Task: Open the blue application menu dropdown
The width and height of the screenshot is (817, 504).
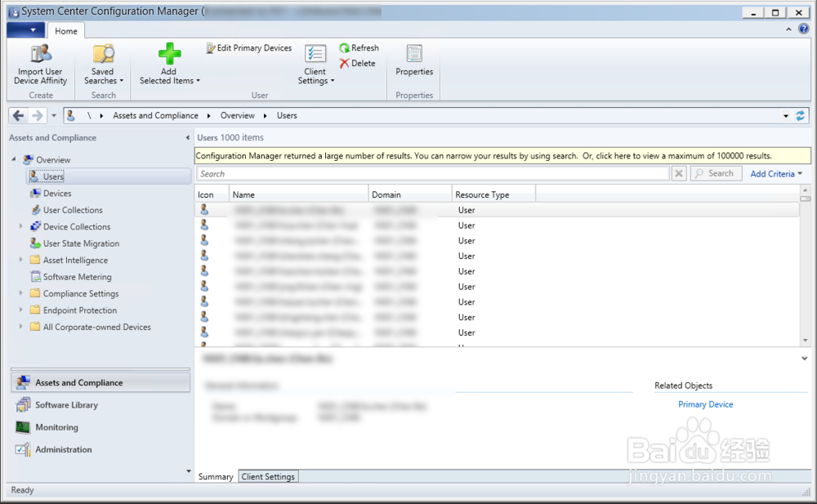Action: click(x=25, y=30)
